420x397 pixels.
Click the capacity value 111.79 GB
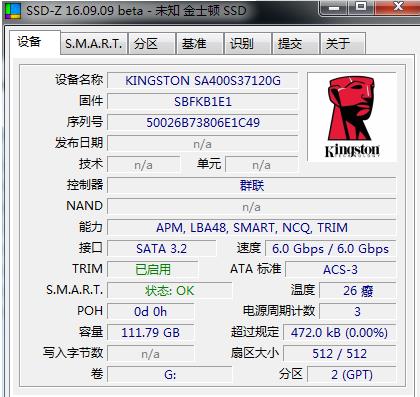[150, 333]
